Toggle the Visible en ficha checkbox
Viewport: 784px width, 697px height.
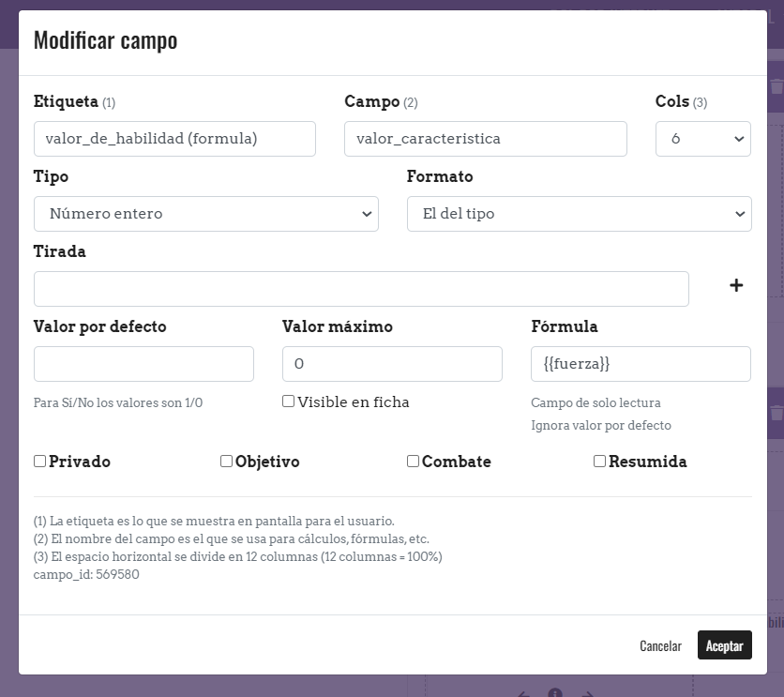point(288,401)
